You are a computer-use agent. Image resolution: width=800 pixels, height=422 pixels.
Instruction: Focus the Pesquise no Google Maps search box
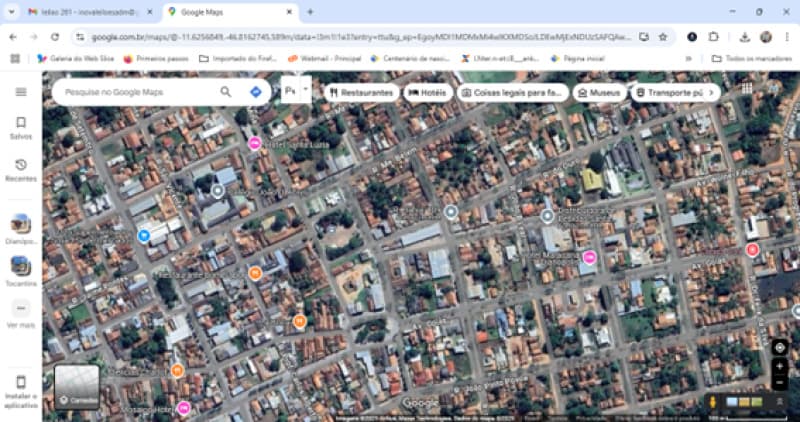(x=138, y=92)
